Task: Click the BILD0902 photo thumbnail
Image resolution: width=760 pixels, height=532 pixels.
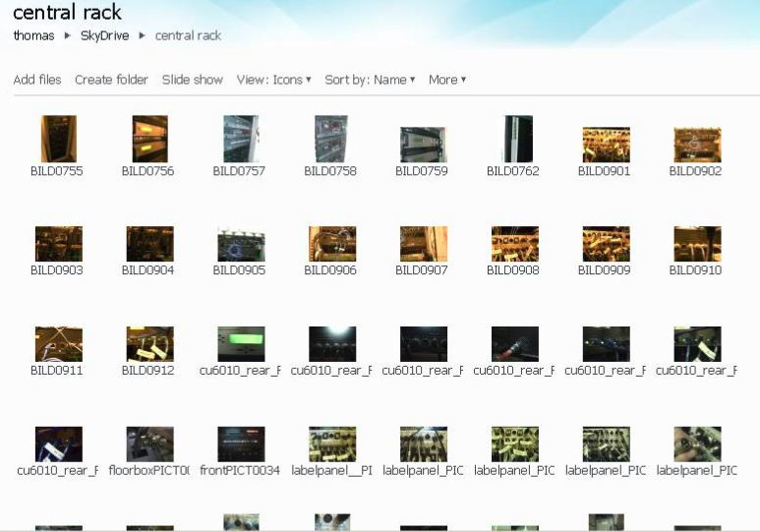Action: pos(696,145)
